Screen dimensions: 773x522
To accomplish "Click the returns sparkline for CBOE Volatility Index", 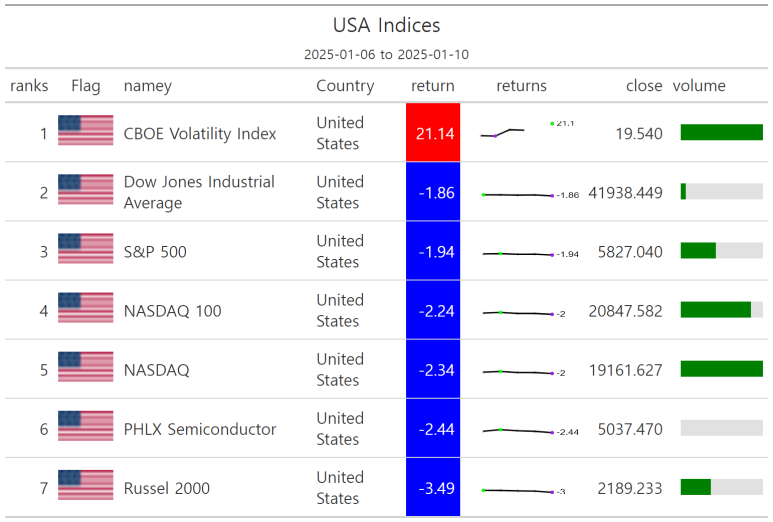I will pos(527,130).
